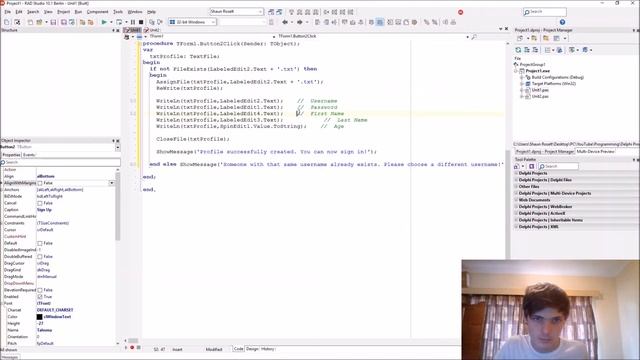
Task: Click the Font Color black swatch
Action: [x=40, y=317]
